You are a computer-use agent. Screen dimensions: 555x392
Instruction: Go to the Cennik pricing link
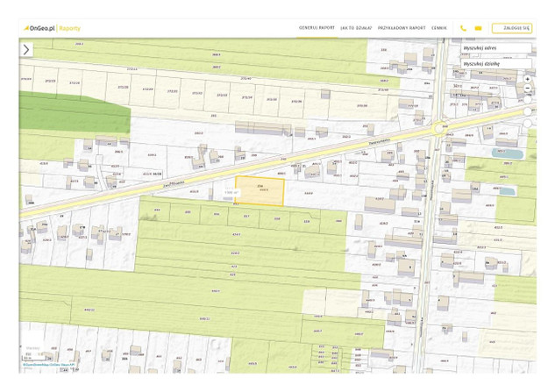pos(439,28)
